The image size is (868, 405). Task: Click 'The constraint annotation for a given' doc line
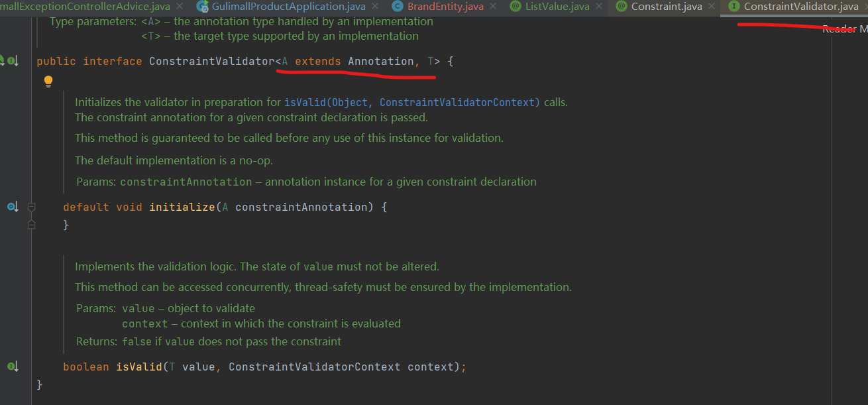[251, 117]
